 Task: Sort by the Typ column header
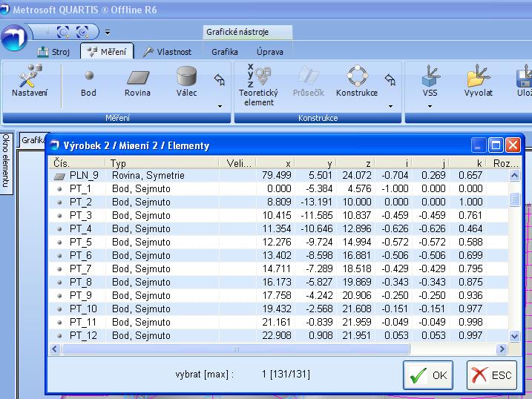pos(162,163)
